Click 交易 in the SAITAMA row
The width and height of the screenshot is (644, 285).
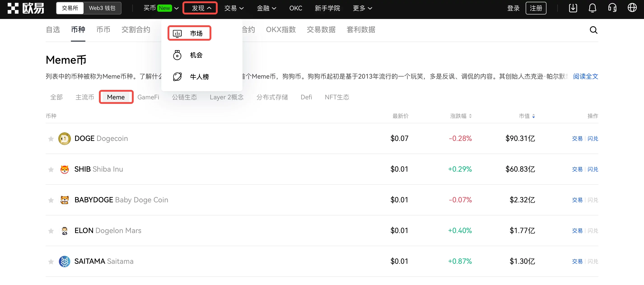tap(577, 262)
